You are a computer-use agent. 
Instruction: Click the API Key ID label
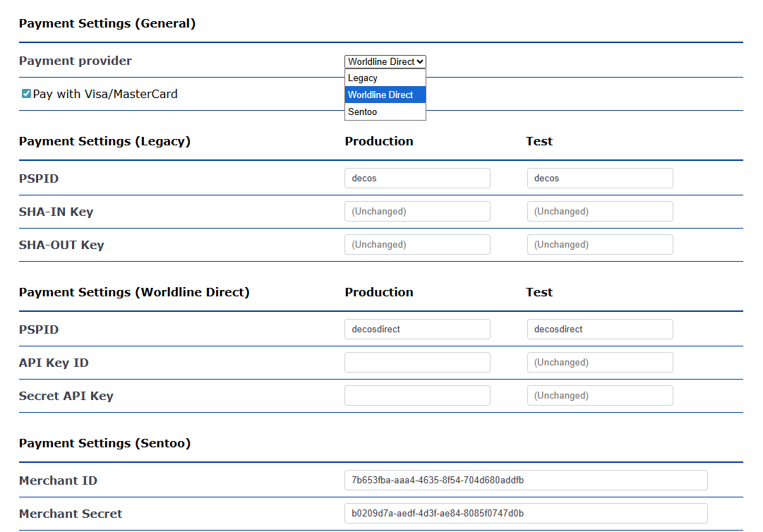tap(54, 363)
